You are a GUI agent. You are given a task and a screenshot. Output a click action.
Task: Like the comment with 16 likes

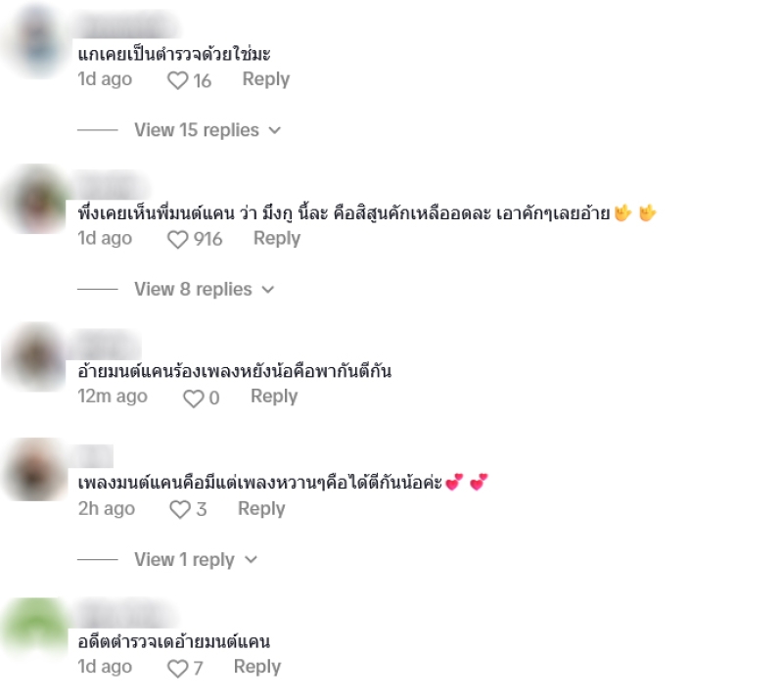pos(177,80)
